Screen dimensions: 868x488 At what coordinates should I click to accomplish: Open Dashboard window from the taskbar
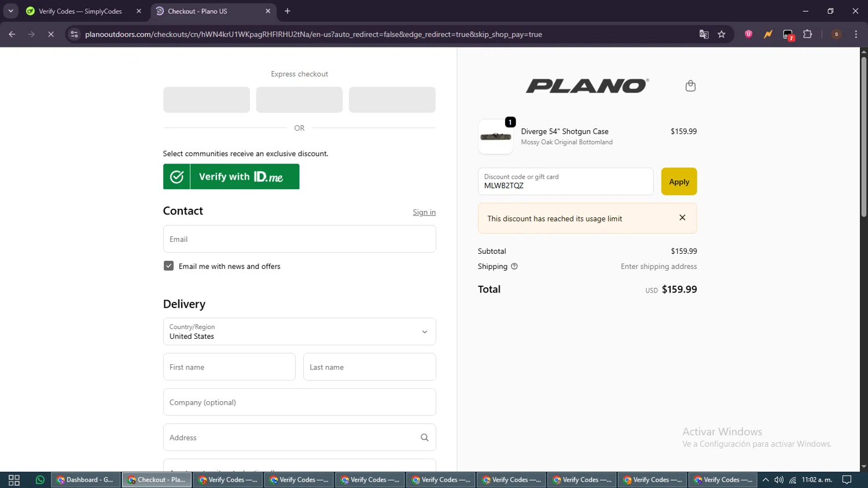tap(86, 480)
